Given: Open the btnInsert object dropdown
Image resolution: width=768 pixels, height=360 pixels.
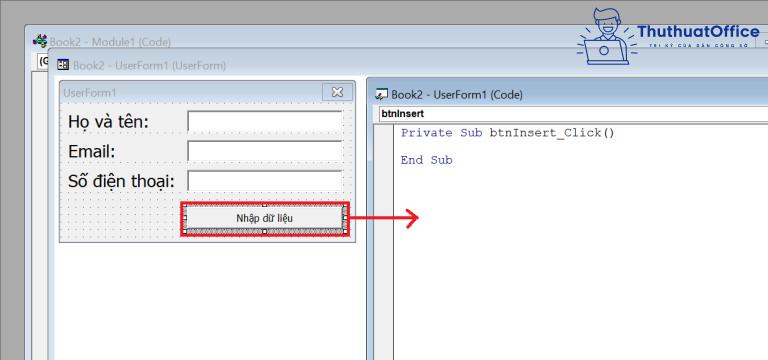Looking at the screenshot, I should [x=573, y=114].
